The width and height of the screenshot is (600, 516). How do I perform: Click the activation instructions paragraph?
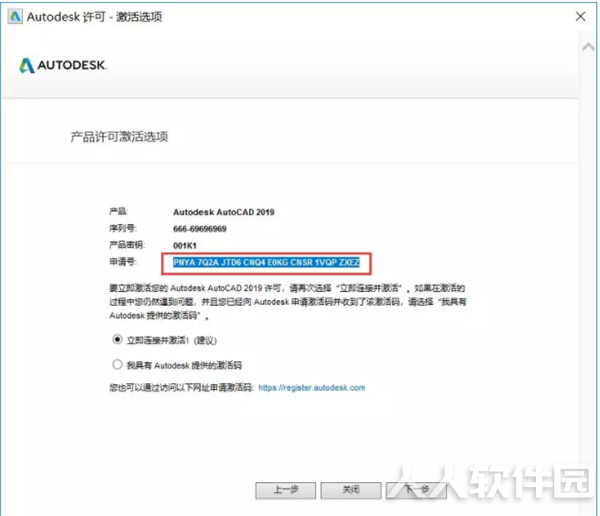[288, 302]
